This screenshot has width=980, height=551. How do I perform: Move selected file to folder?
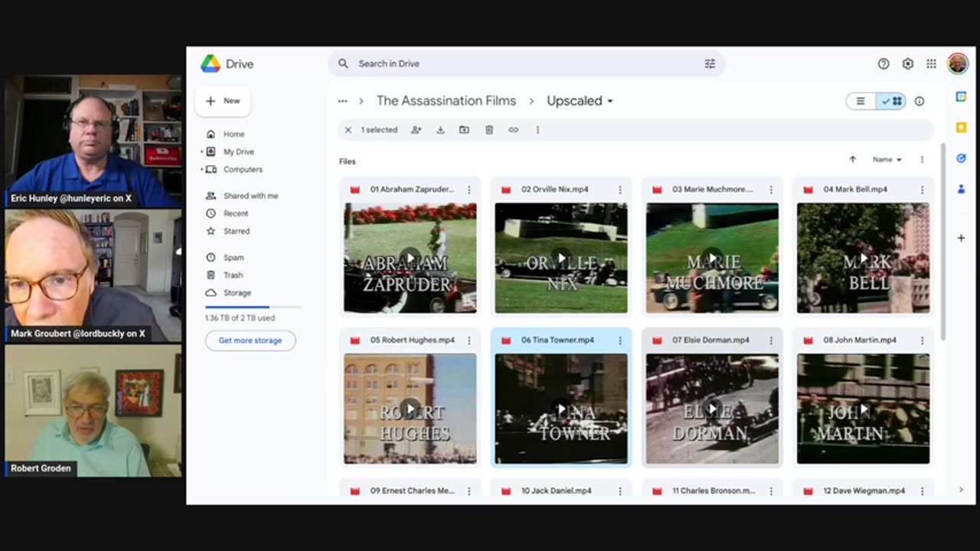464,130
